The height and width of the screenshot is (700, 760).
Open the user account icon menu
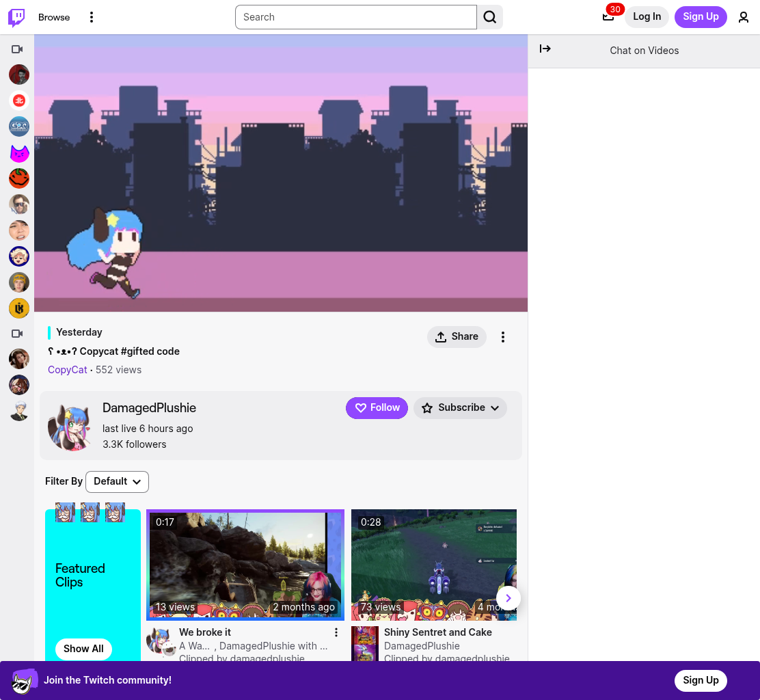pyautogui.click(x=743, y=17)
